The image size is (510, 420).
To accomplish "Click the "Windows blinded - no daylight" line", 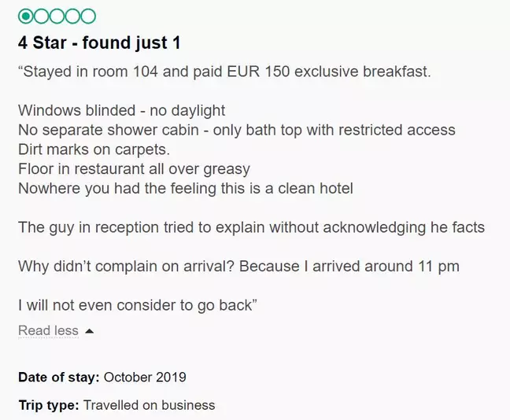I will click(x=121, y=110).
